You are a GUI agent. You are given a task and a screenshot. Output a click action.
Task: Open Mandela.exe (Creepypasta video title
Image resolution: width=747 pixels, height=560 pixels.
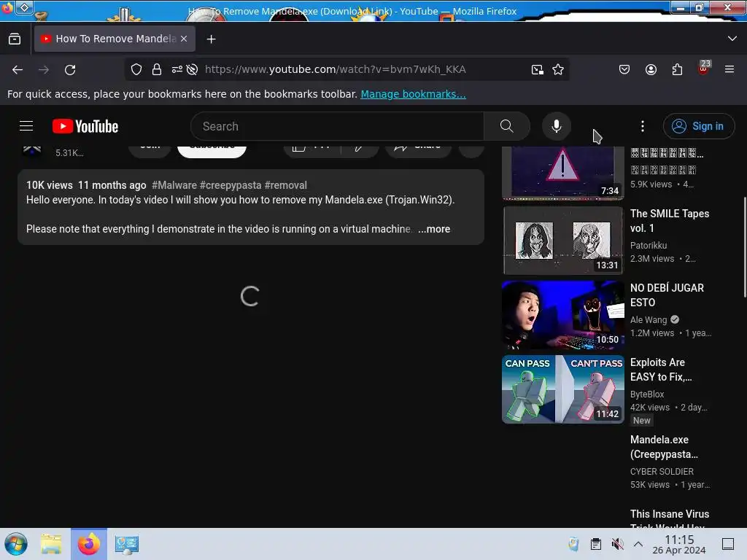click(x=664, y=447)
